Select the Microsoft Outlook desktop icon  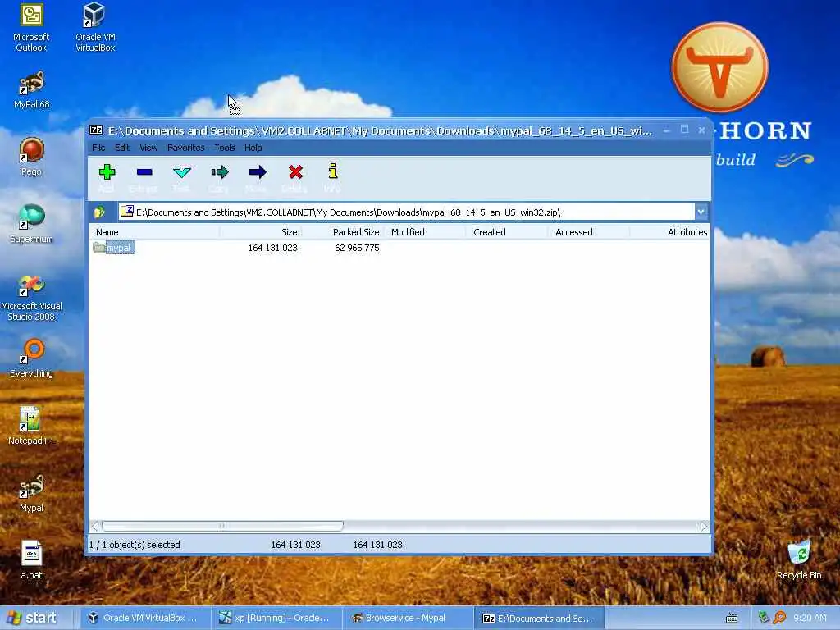[x=31, y=29]
